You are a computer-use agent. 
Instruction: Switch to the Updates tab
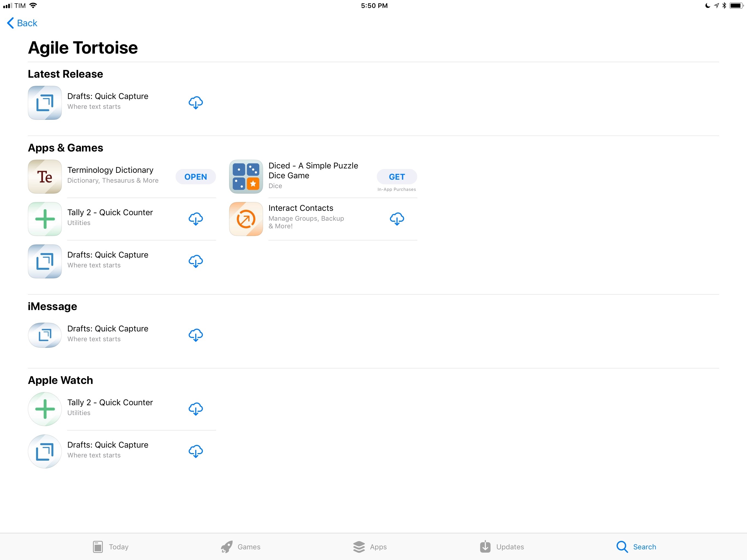pyautogui.click(x=502, y=547)
